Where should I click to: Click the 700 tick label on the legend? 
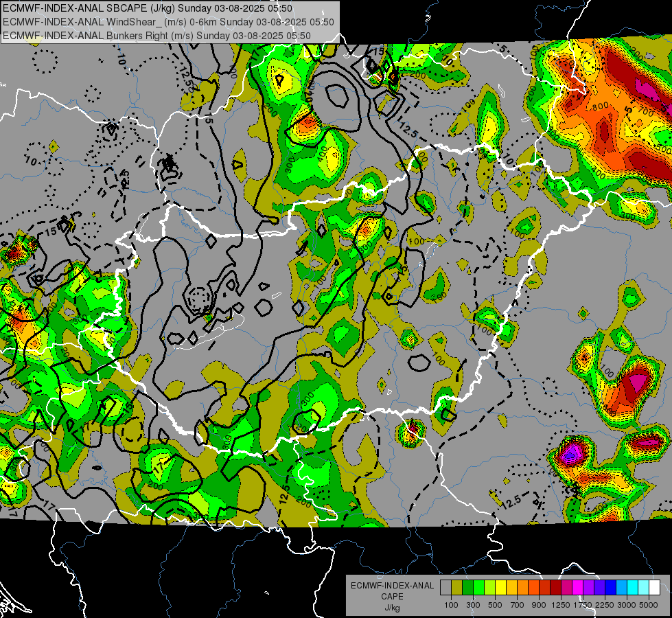coord(518,605)
